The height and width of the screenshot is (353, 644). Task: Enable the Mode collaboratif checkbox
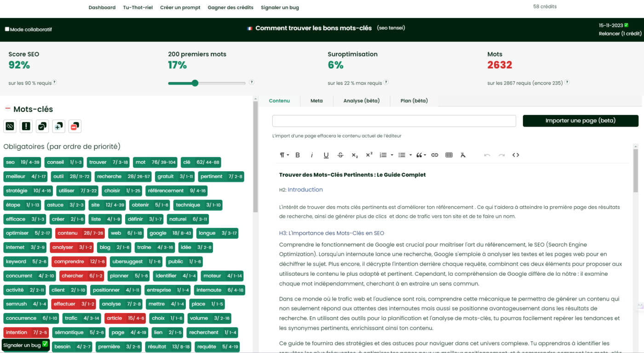click(x=7, y=29)
